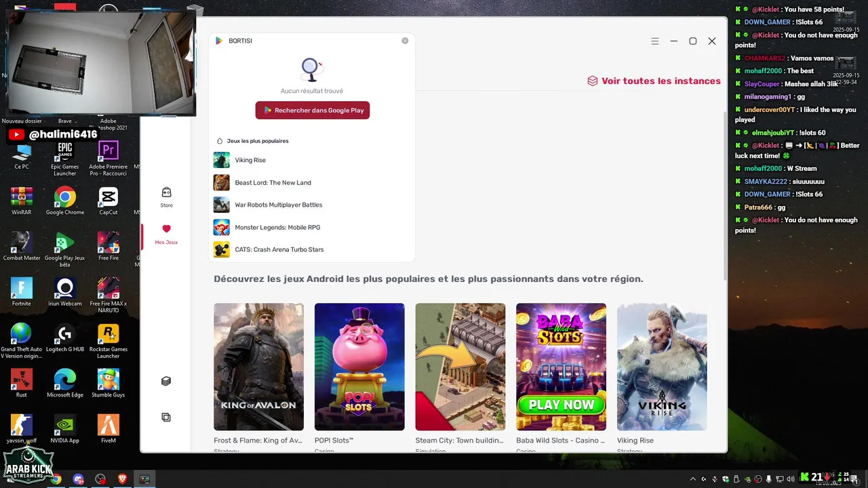This screenshot has height=488, width=868.
Task: Select the Combat Master desktop icon
Action: coord(22,247)
